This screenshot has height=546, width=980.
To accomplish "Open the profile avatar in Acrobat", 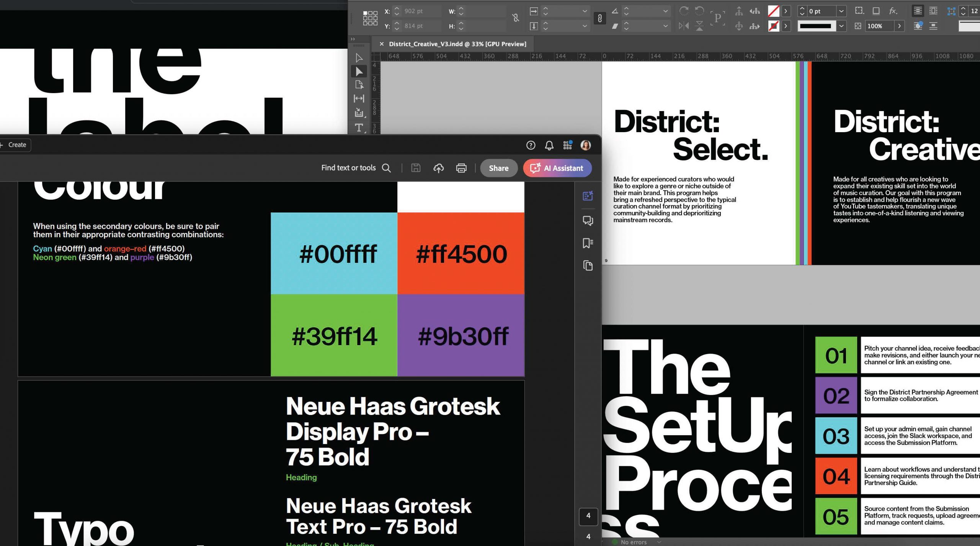I will pyautogui.click(x=586, y=145).
